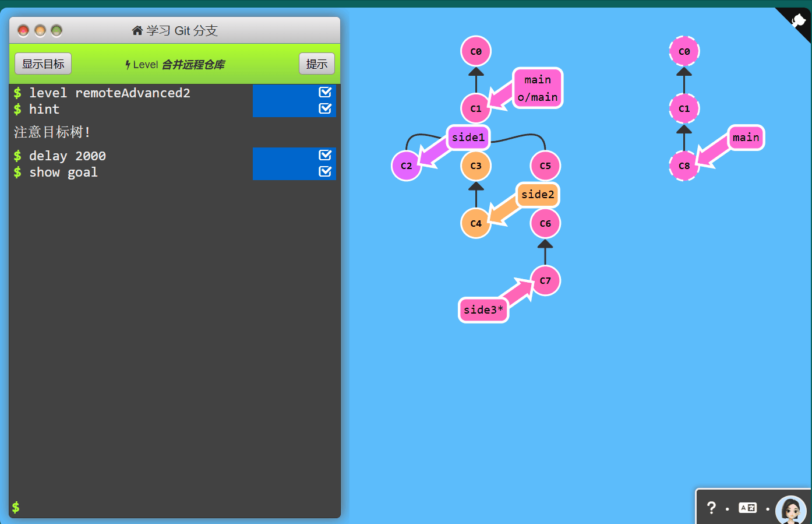The image size is (812, 524).
Task: Click the home icon in terminal title
Action: (x=137, y=30)
